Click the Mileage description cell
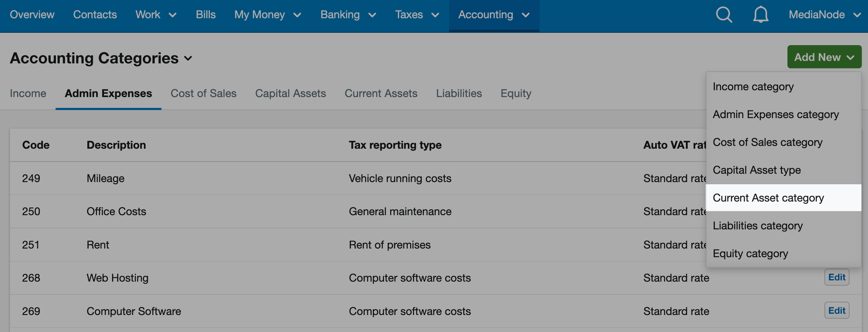 point(106,178)
